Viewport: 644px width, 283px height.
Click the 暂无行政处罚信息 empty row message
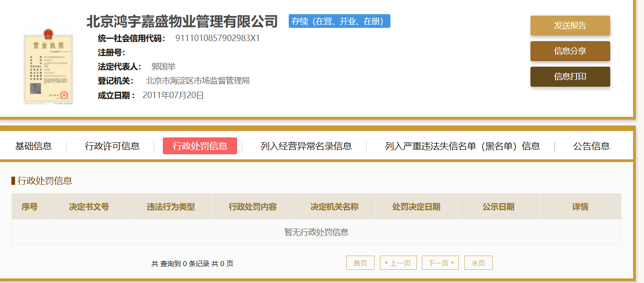(317, 232)
